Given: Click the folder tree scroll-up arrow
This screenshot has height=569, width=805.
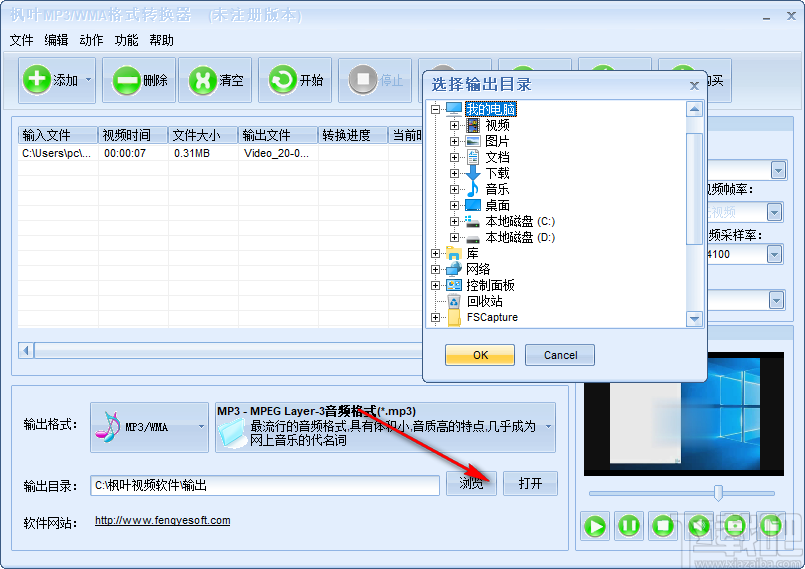Looking at the screenshot, I should 695,109.
